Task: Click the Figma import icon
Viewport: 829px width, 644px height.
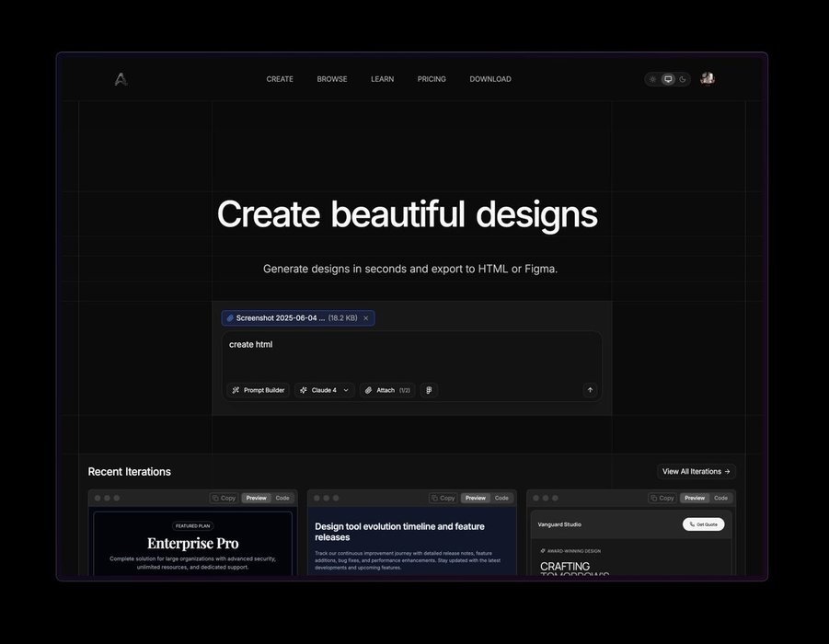Action: pyautogui.click(x=429, y=390)
